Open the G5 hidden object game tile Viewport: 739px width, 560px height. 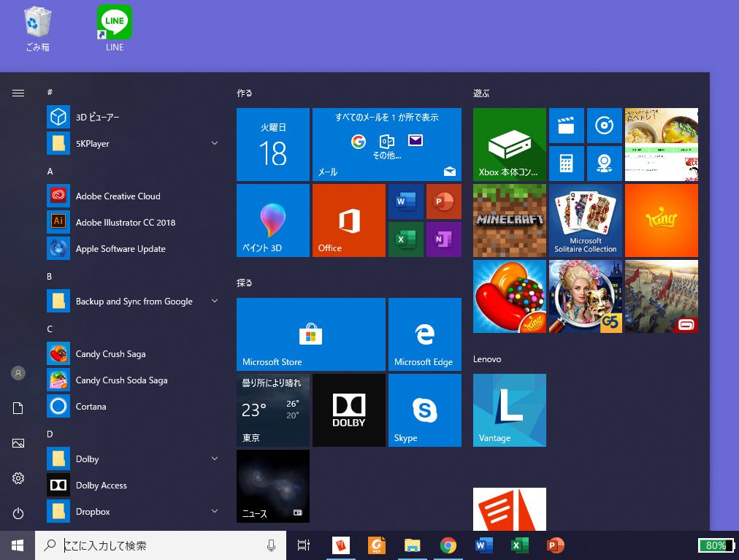point(586,296)
